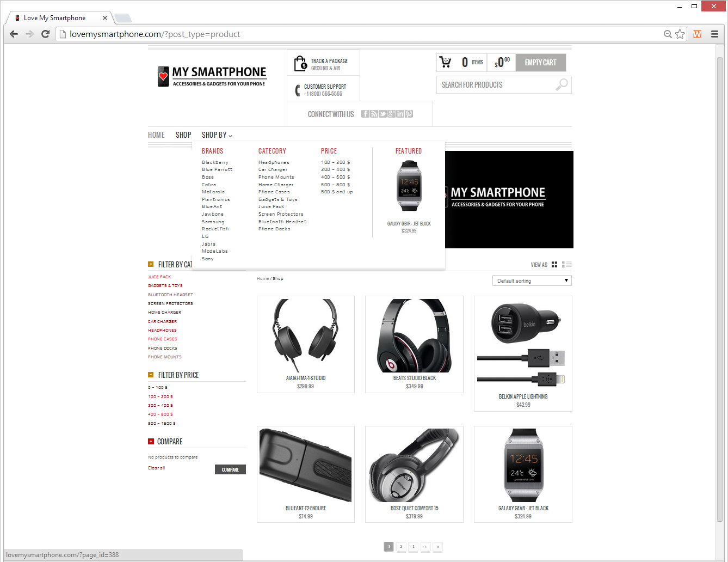The image size is (728, 562).
Task: Open the Bose Quiet Comfort 15 product
Action: (415, 474)
